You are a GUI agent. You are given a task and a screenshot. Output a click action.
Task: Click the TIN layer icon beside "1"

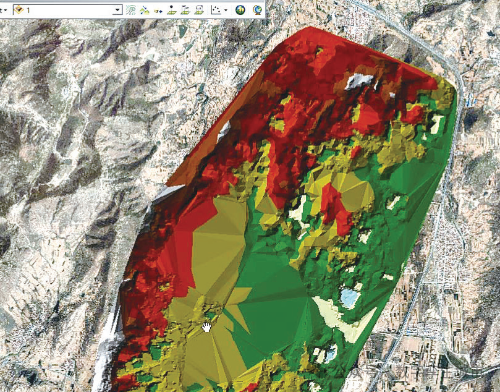coord(19,10)
